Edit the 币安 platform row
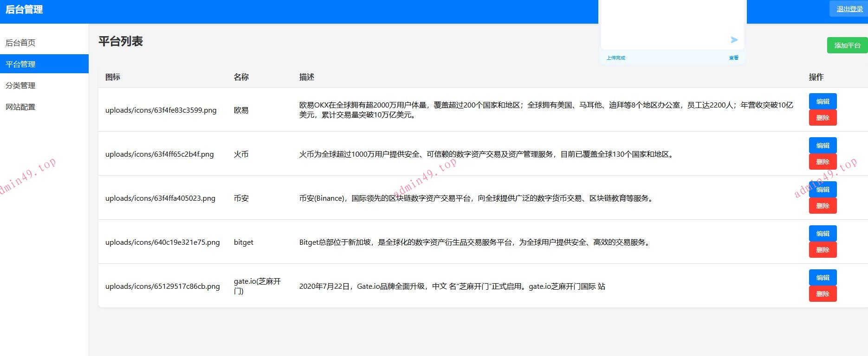This screenshot has width=868, height=356. click(823, 190)
